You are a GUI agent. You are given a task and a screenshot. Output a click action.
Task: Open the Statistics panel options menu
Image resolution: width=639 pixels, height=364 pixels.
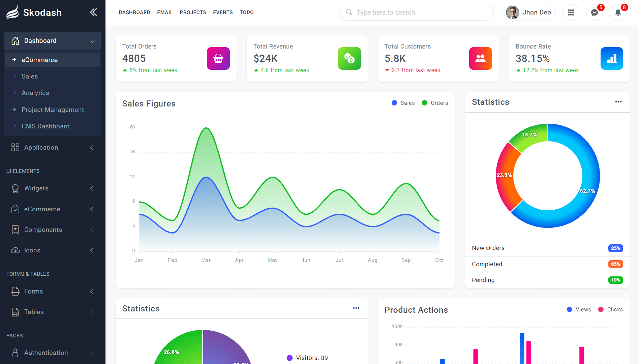click(x=618, y=102)
